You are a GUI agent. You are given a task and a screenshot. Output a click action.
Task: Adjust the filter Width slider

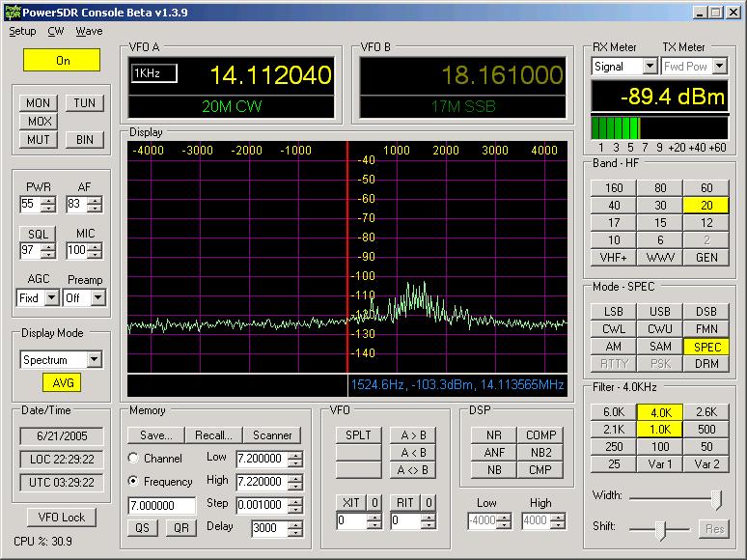(x=715, y=497)
